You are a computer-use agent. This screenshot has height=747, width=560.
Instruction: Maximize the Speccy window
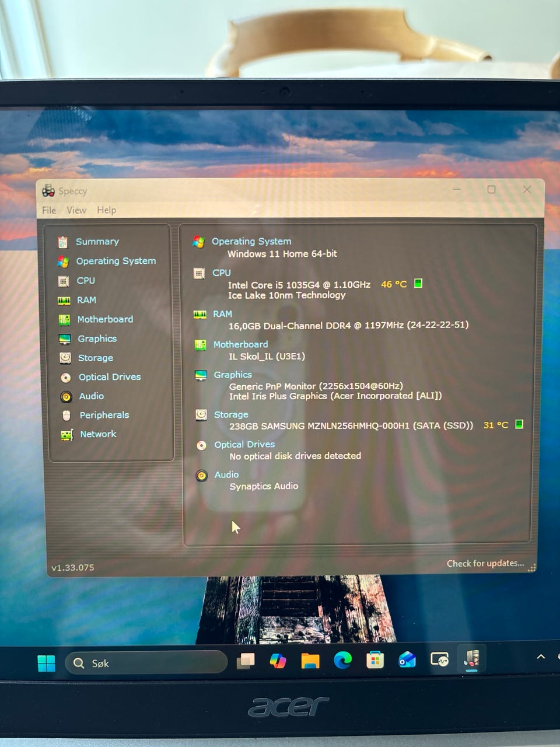pos(491,190)
